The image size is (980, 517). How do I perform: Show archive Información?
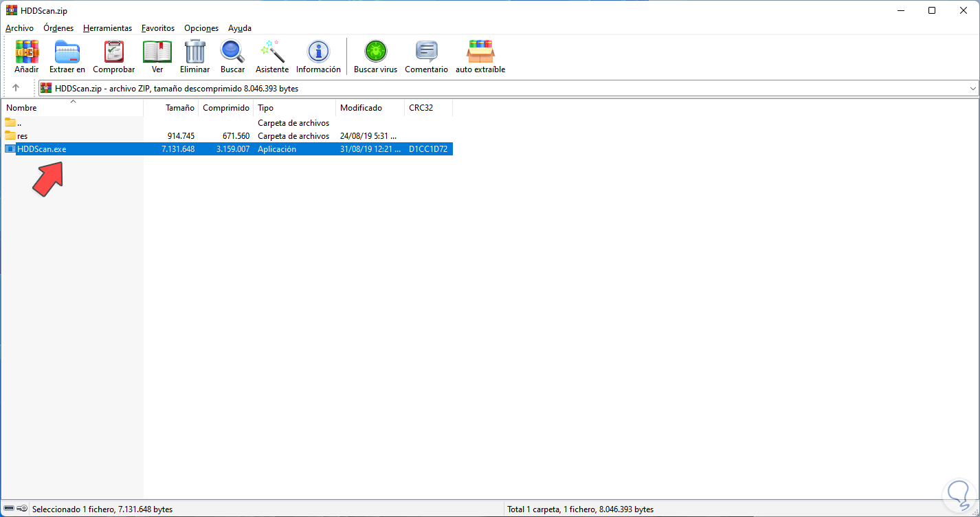click(x=318, y=56)
